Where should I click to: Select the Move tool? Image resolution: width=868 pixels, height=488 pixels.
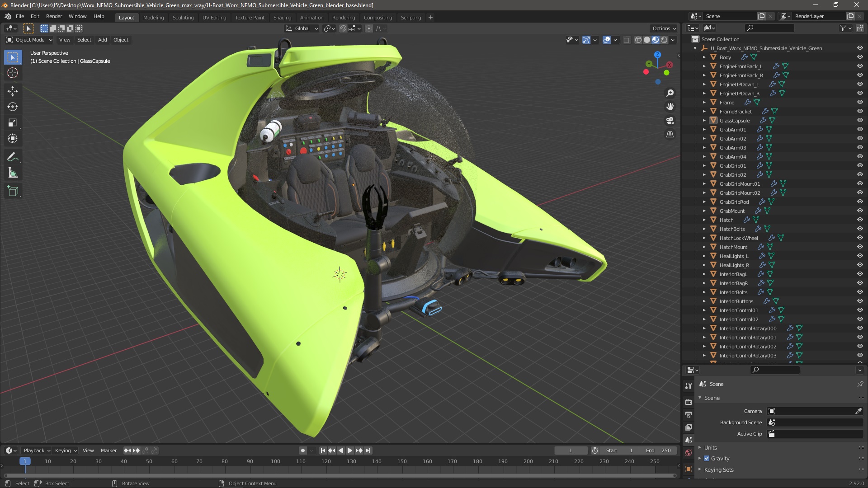coord(13,91)
